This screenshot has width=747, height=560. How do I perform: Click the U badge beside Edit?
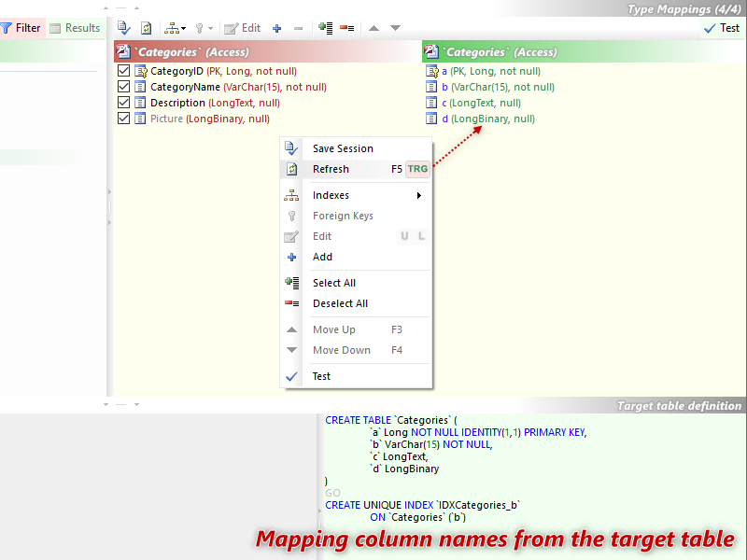pyautogui.click(x=404, y=236)
